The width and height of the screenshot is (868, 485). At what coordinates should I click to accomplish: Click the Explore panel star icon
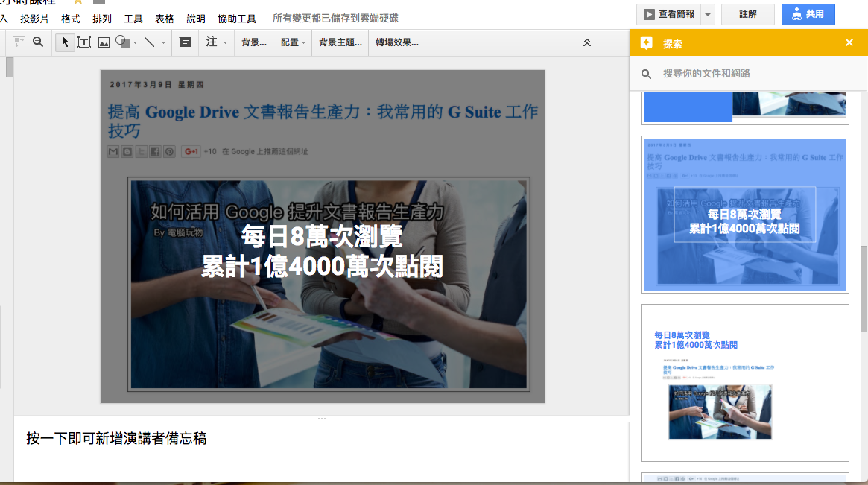(646, 43)
